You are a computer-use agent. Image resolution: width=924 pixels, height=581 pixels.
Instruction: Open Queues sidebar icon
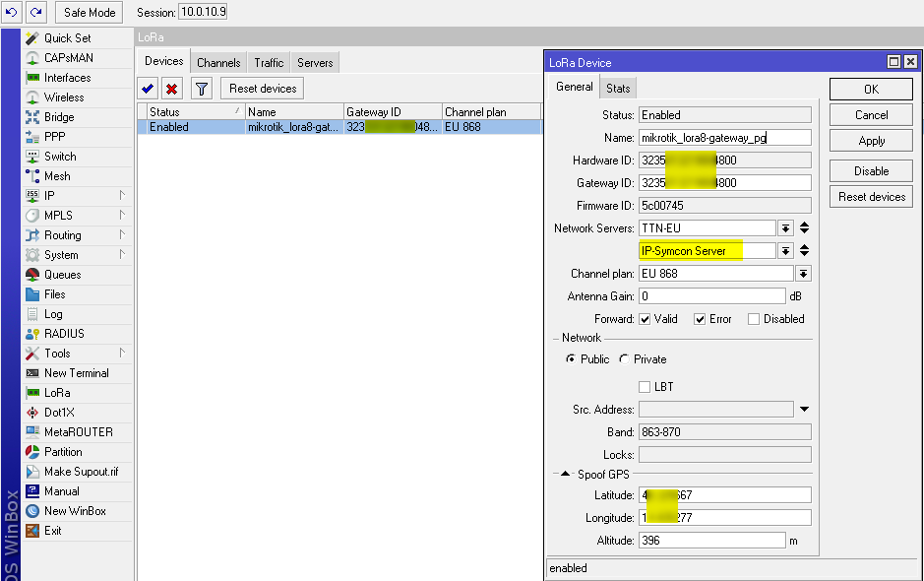tap(32, 275)
